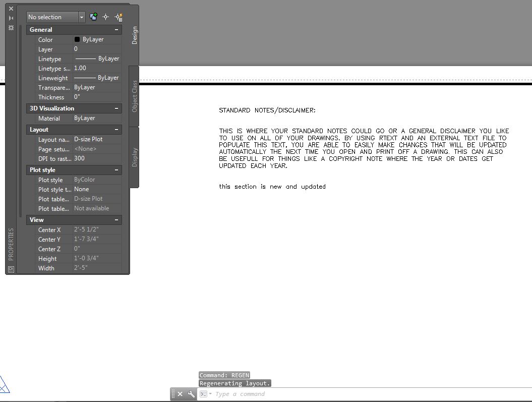The height and width of the screenshot is (402, 532).
Task: Click the PROPERTIES vertical title bar
Action: (11, 244)
